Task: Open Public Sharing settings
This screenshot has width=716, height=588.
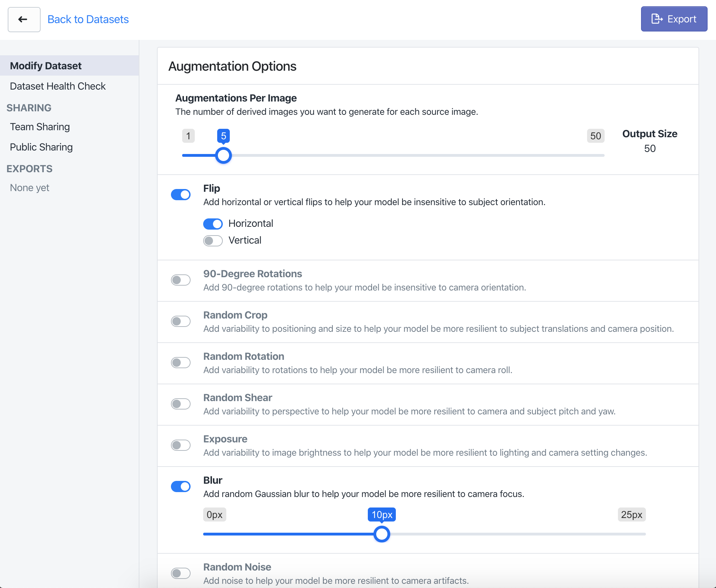Action: [x=41, y=147]
